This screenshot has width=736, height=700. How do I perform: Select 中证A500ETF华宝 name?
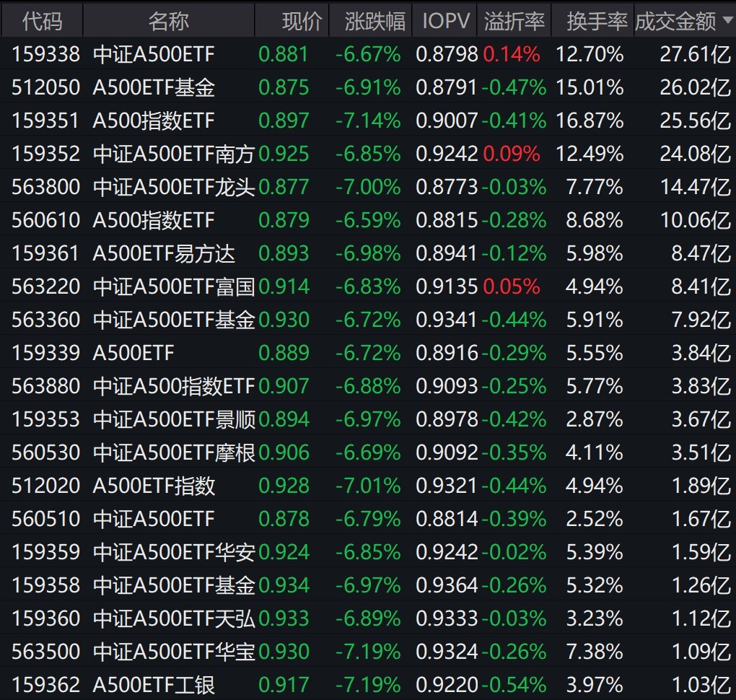[174, 652]
